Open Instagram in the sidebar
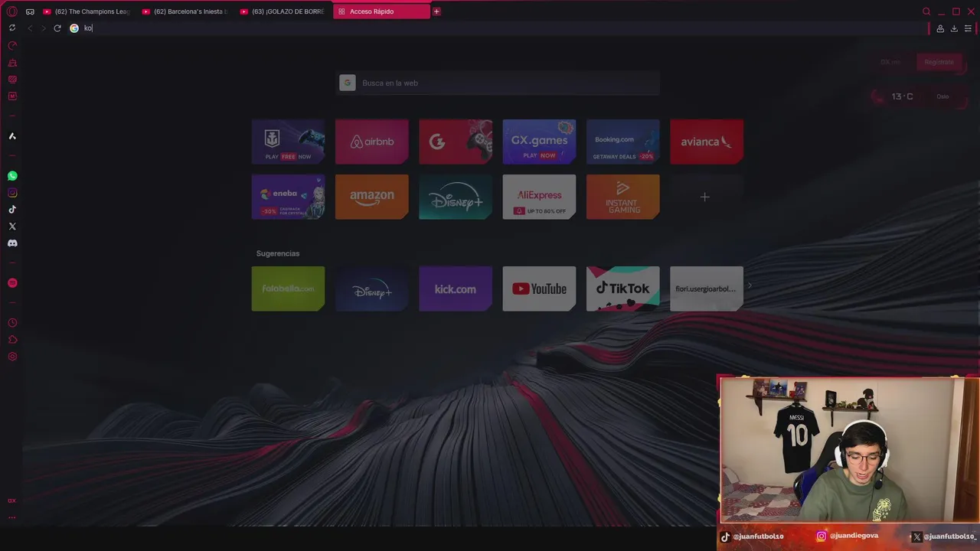The width and height of the screenshot is (980, 551). [12, 193]
